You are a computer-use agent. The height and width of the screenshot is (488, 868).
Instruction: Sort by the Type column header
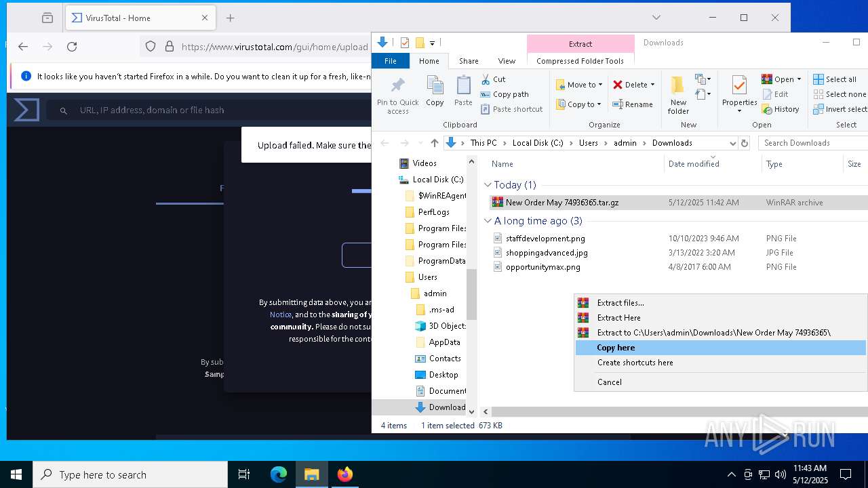774,164
